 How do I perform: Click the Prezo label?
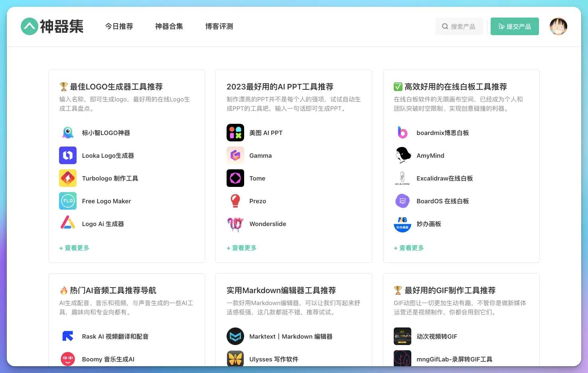258,201
